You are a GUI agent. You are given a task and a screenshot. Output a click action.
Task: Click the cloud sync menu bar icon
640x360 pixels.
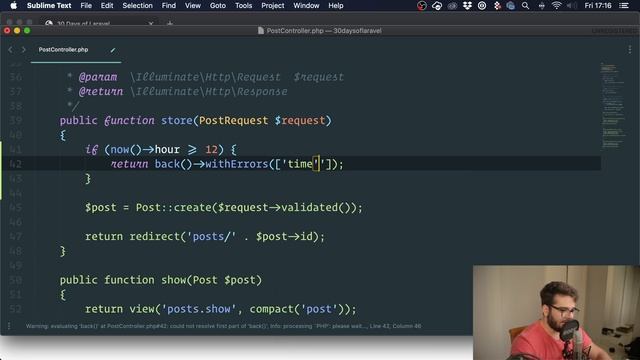437,6
